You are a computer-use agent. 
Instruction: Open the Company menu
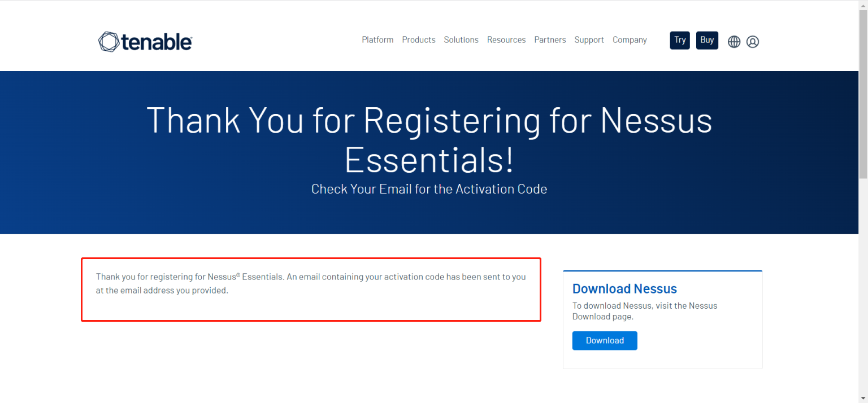tap(630, 40)
